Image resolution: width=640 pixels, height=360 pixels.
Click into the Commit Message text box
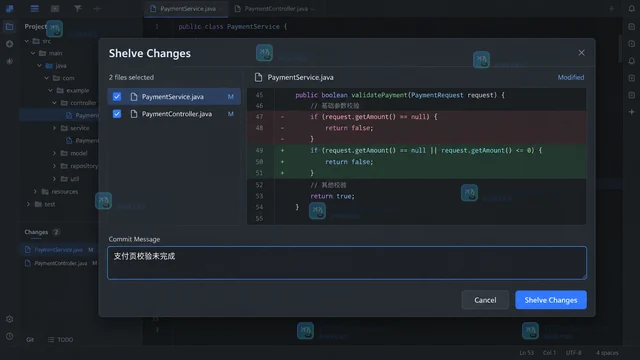click(347, 263)
